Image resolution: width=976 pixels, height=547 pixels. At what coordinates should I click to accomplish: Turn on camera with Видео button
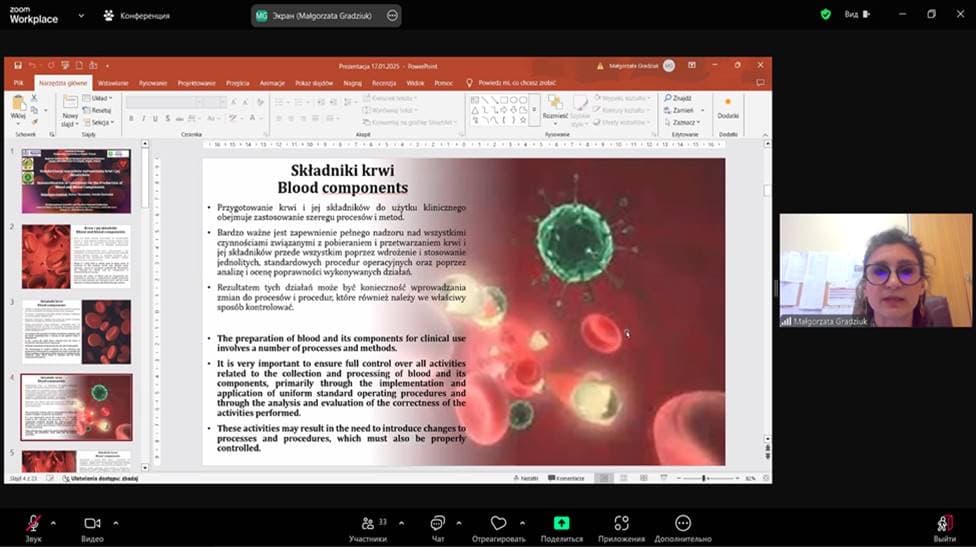[92, 523]
